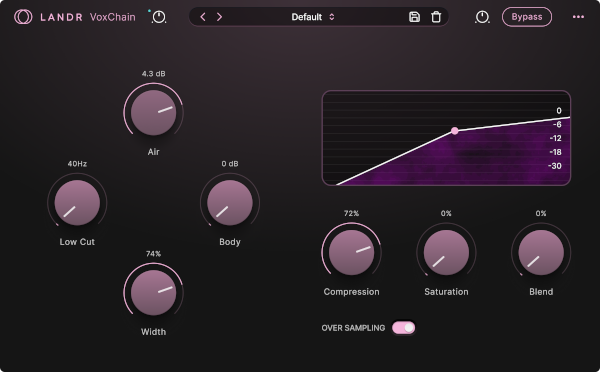600x372 pixels.
Task: Click the -30 label on the compression graph
Action: [x=555, y=166]
